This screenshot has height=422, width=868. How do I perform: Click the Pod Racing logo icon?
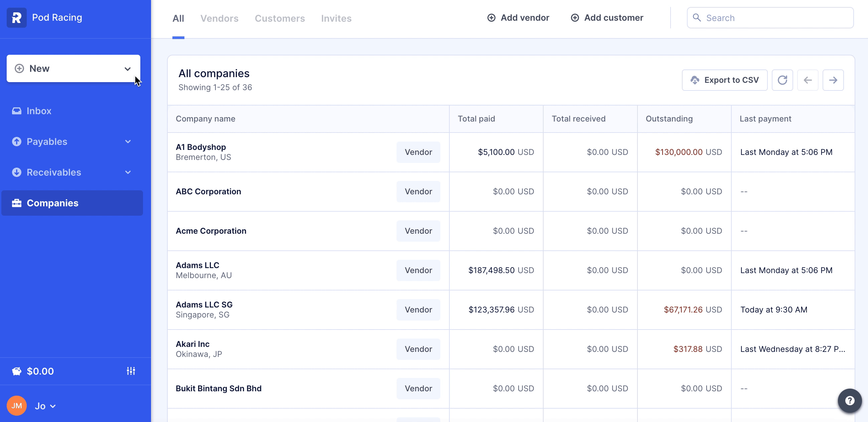[16, 17]
